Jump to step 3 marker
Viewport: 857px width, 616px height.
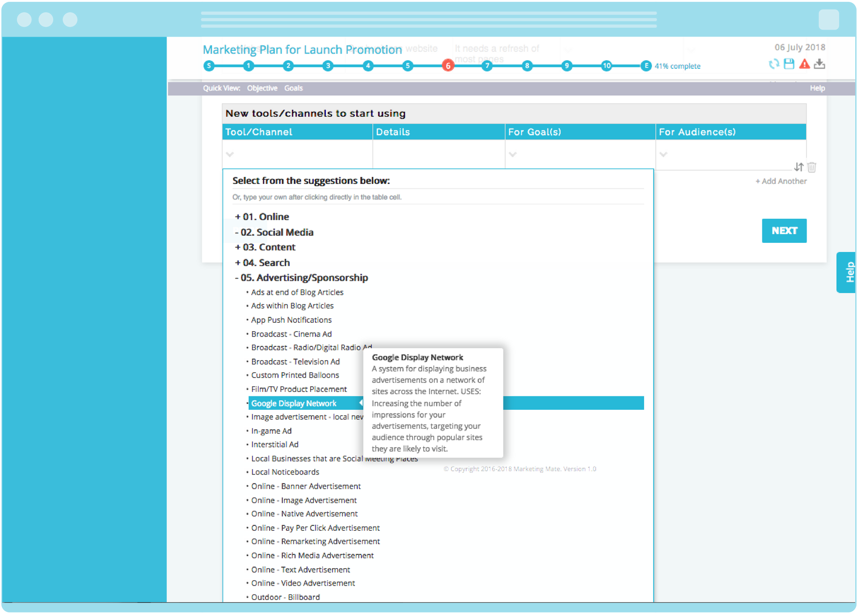(x=328, y=66)
